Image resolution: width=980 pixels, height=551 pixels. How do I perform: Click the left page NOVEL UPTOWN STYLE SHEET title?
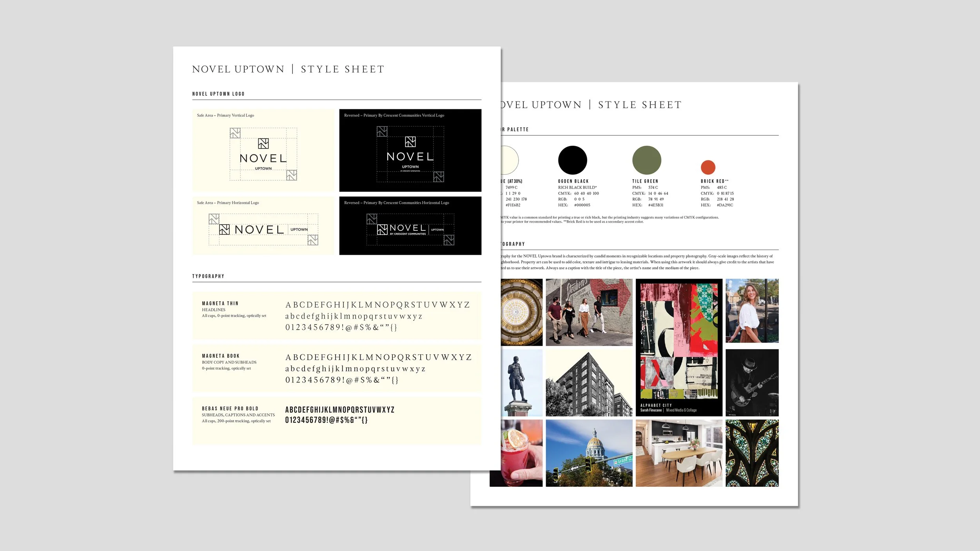pos(288,69)
